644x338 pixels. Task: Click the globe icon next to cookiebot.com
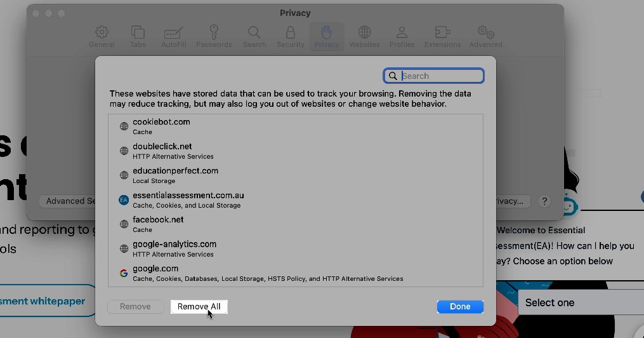pos(124,126)
